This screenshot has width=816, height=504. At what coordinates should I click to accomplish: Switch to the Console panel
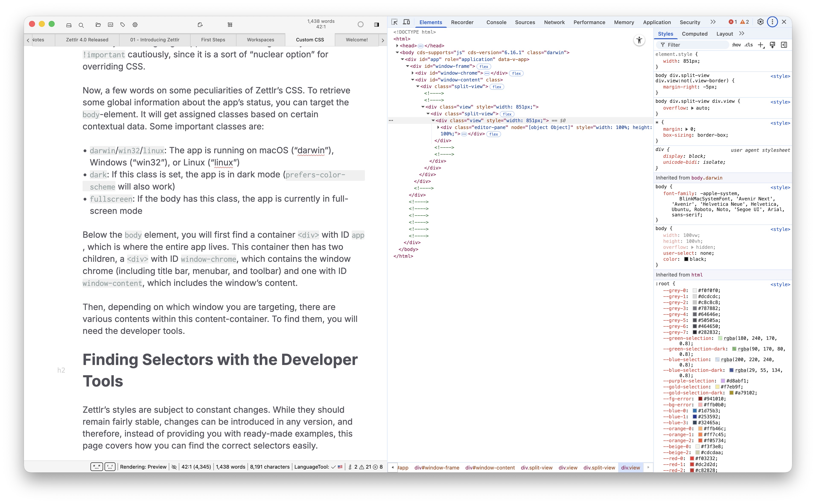tap(496, 22)
